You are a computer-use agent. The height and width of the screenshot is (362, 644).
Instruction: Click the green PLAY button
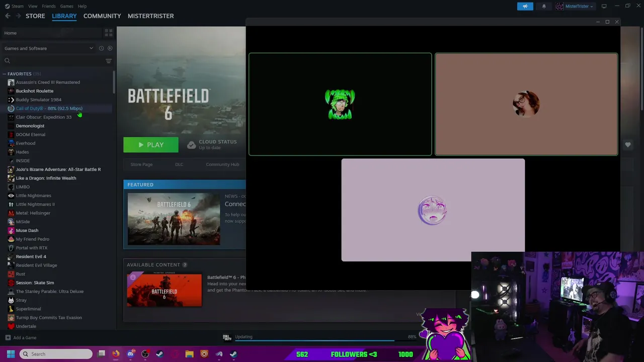pyautogui.click(x=151, y=145)
